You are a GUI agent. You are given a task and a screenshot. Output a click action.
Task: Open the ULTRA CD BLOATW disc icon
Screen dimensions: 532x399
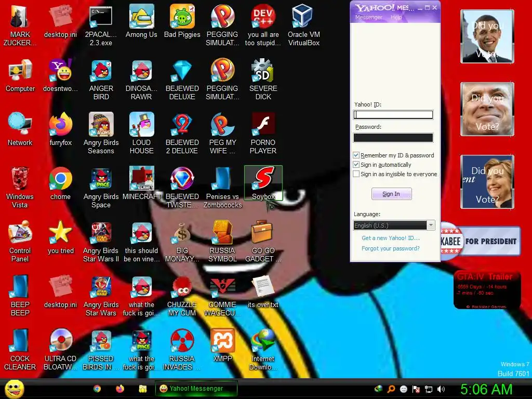tap(61, 350)
